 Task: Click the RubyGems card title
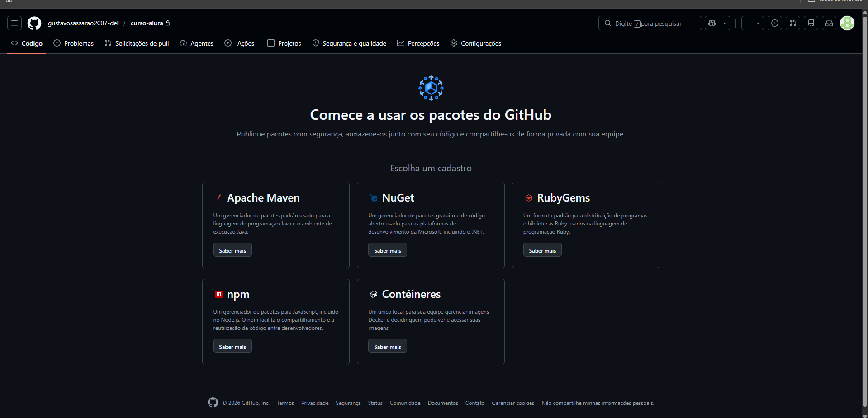pyautogui.click(x=564, y=198)
